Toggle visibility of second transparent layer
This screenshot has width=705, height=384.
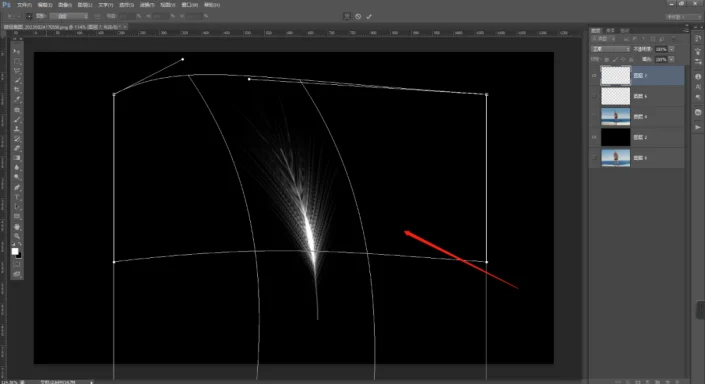(594, 96)
